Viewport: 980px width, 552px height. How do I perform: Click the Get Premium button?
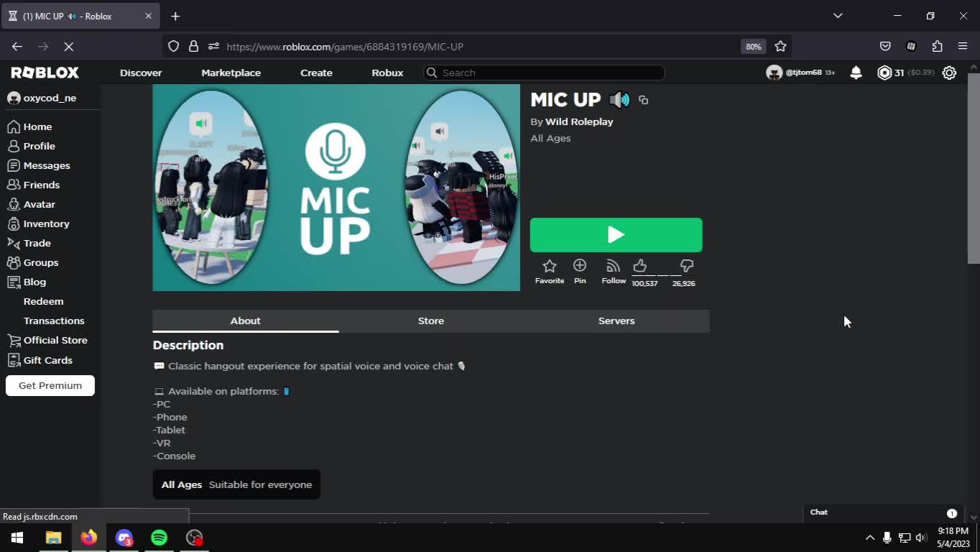point(50,385)
